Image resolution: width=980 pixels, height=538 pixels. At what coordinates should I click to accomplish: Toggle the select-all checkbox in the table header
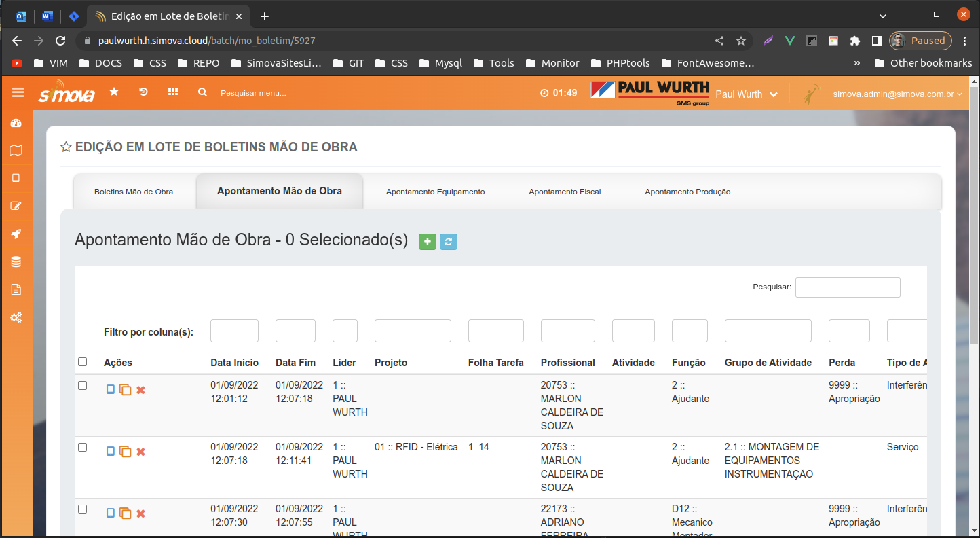point(83,362)
